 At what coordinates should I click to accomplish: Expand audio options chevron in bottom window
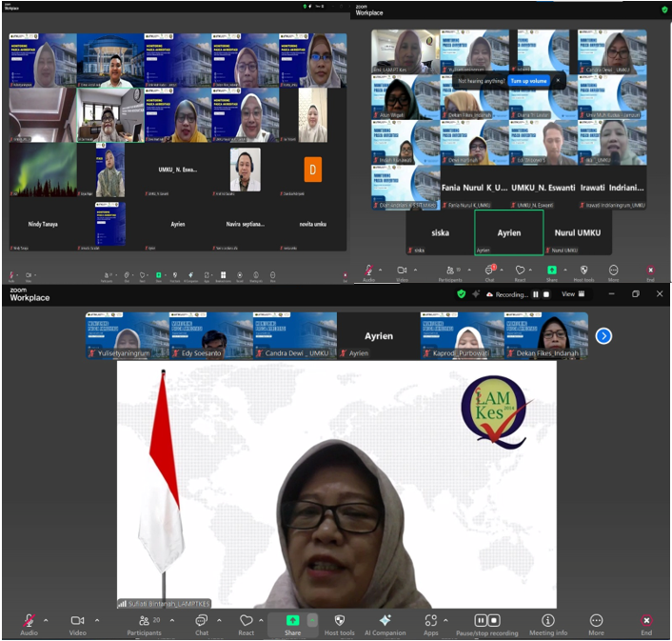46,620
